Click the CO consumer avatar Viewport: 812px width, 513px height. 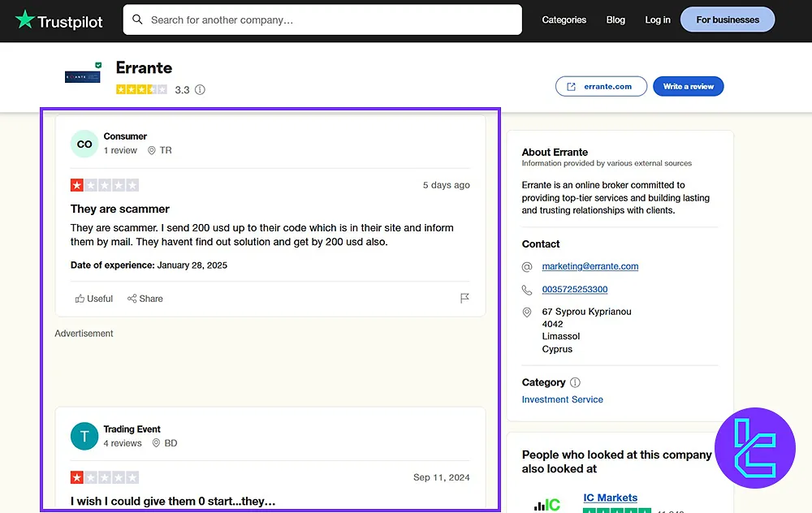point(84,144)
